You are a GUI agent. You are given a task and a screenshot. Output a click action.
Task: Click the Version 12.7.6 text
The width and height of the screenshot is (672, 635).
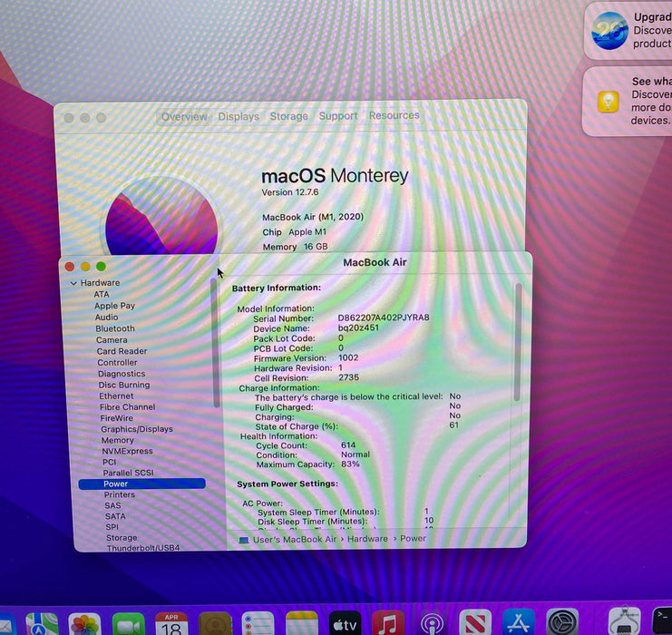290,192
